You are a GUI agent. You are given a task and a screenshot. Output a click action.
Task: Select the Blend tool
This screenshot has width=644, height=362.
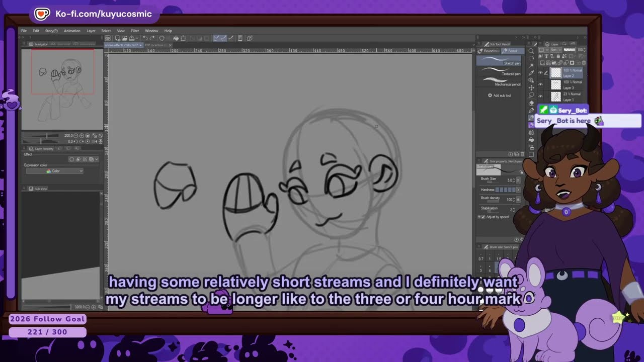(531, 132)
